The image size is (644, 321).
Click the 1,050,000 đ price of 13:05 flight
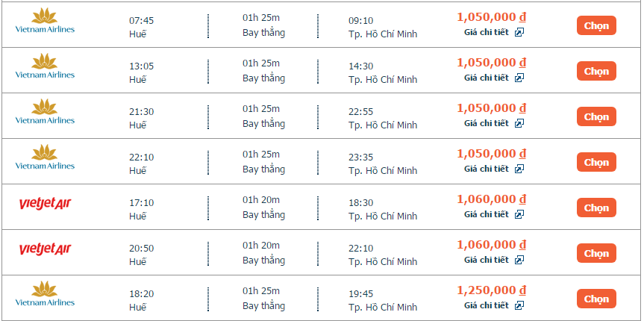(x=492, y=63)
